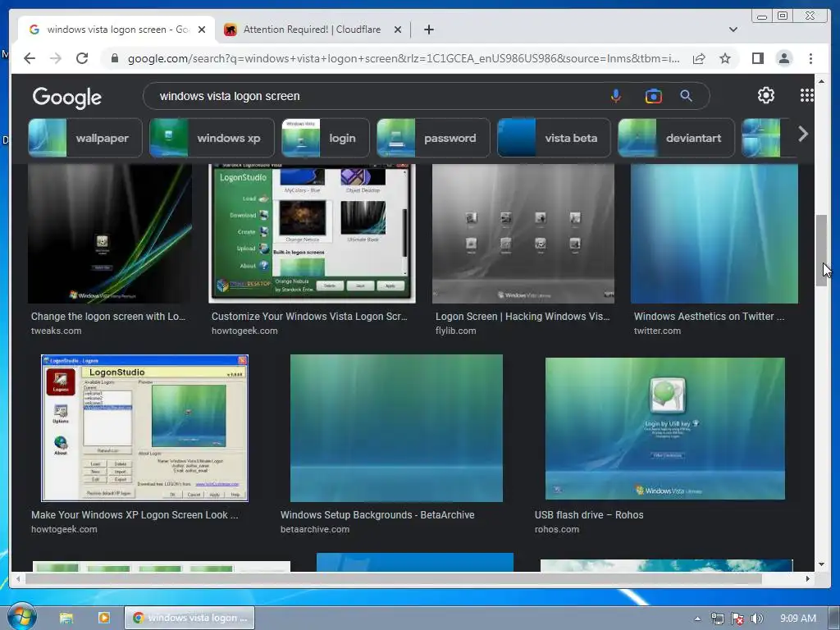840x630 pixels.
Task: Open LogonStudio Vista howtogeek image
Action: pyautogui.click(x=312, y=234)
